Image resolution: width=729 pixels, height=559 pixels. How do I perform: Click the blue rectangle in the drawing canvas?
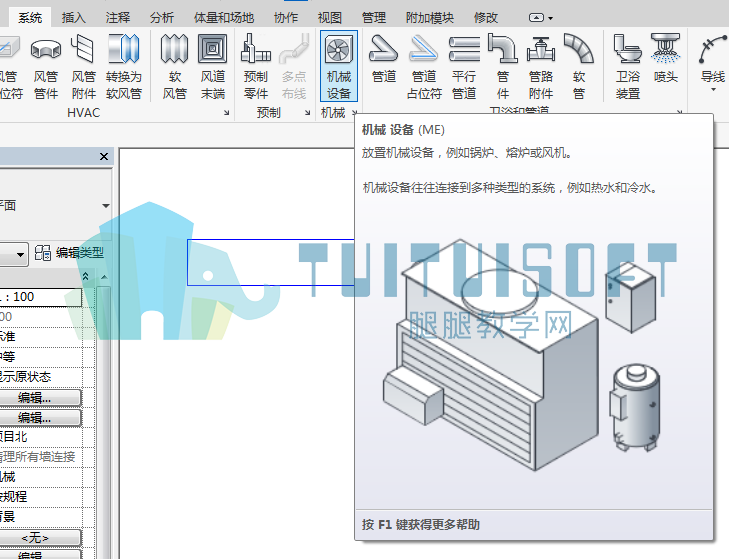(271, 262)
